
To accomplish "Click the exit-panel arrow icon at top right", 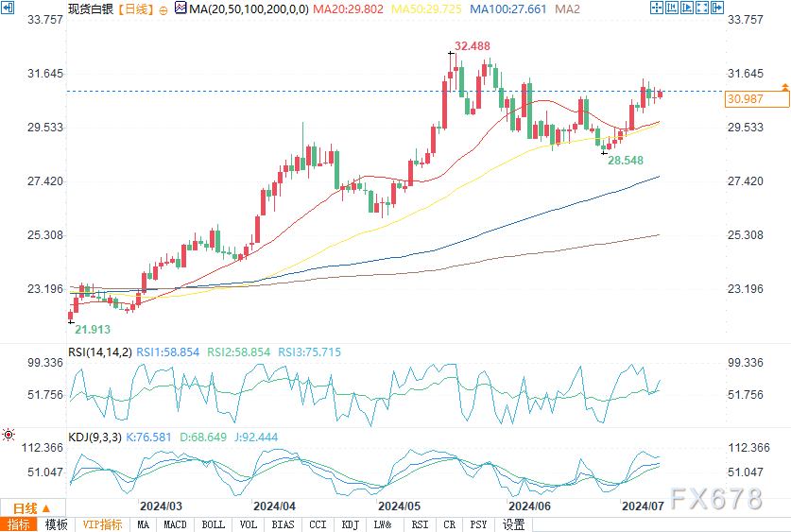I will tap(717, 8).
